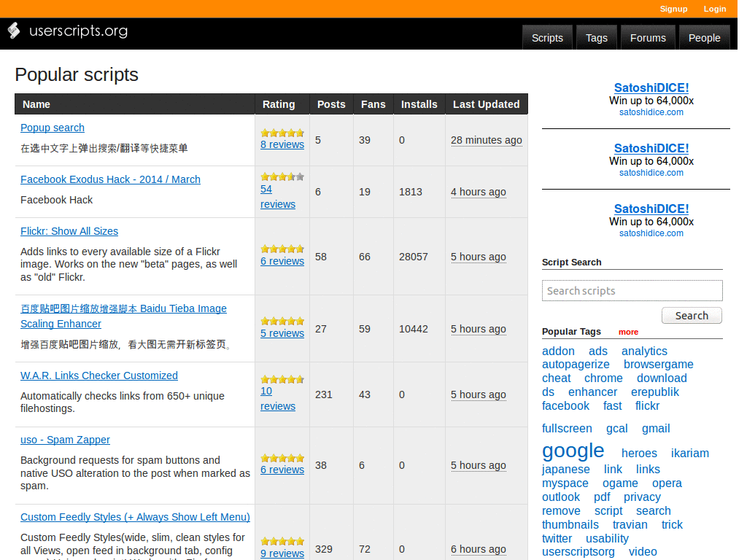
Task: Click the '28 minutes ago' timestamp link
Action: pyautogui.click(x=487, y=140)
